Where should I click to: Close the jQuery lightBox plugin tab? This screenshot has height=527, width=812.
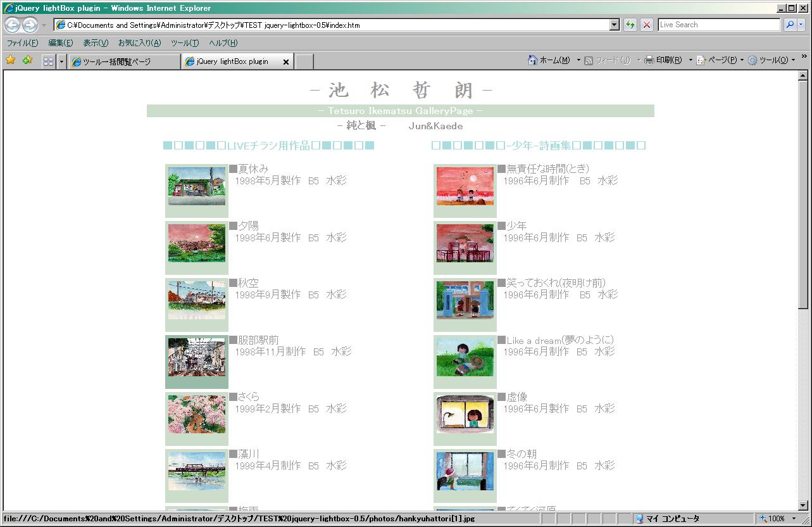[285, 62]
